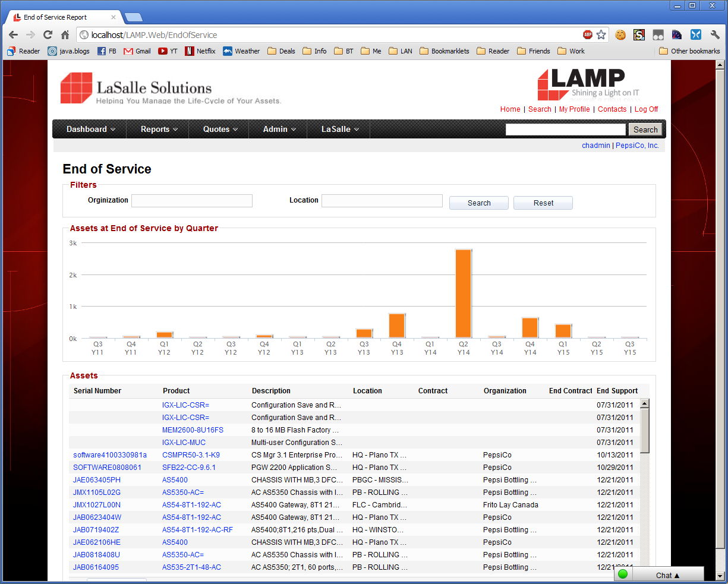
Task: Open serial number software4100330981a
Action: pyautogui.click(x=110, y=455)
